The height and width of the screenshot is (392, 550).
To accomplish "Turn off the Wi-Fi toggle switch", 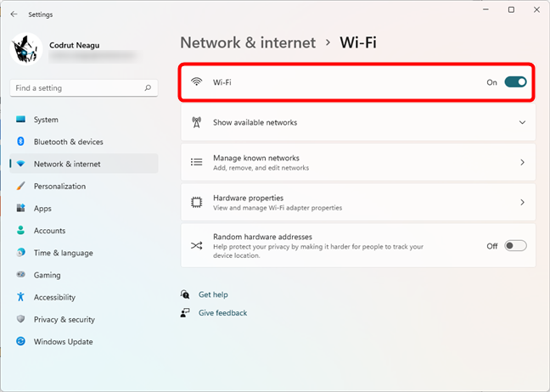I will click(x=515, y=82).
